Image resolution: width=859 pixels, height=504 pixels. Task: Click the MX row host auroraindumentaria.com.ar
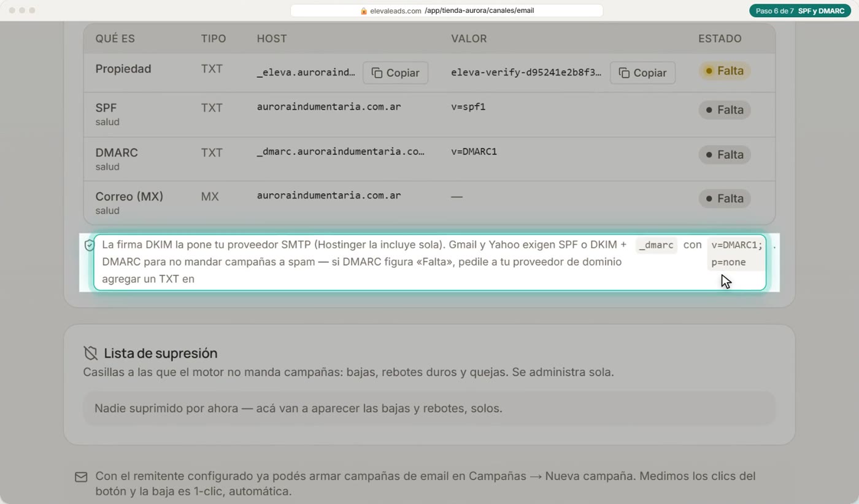click(x=329, y=195)
